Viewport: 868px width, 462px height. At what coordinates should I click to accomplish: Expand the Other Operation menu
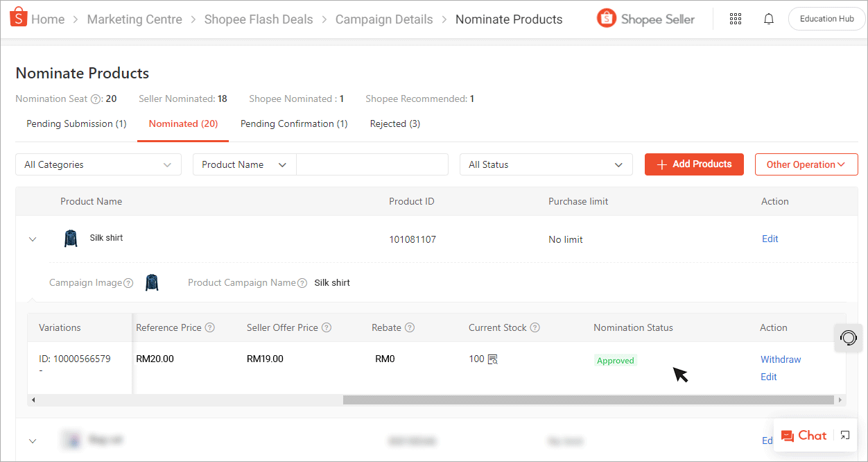[x=806, y=164]
